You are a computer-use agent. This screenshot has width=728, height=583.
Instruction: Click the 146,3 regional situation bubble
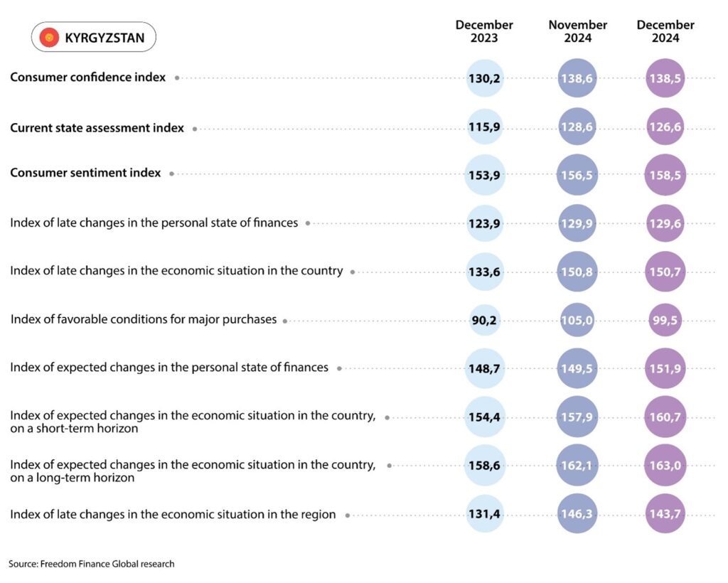pos(577,513)
